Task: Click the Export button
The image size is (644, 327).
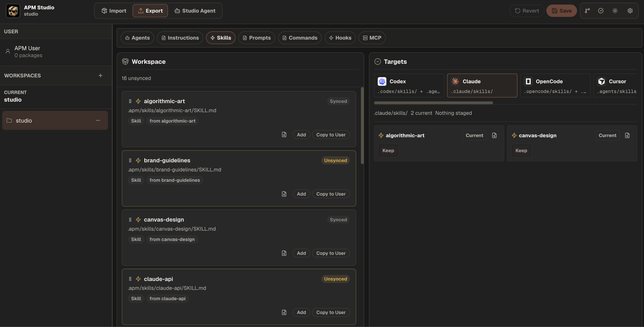Action: pos(150,11)
